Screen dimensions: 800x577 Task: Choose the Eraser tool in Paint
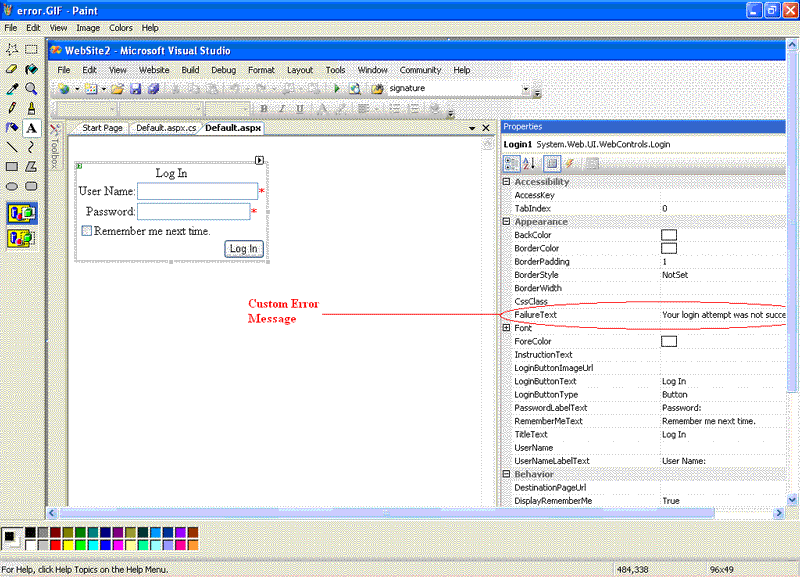[x=12, y=69]
